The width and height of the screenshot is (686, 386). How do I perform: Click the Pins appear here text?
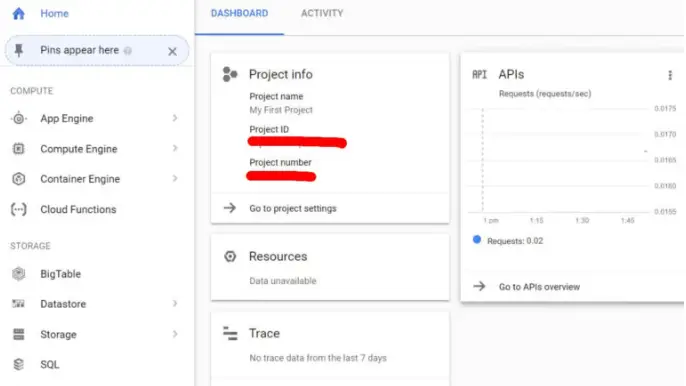79,50
